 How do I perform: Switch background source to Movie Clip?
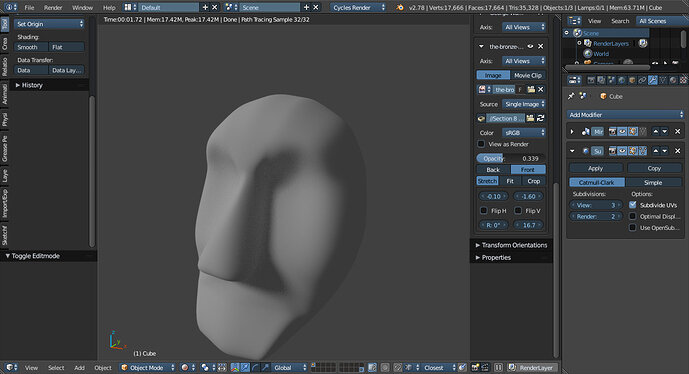(528, 75)
